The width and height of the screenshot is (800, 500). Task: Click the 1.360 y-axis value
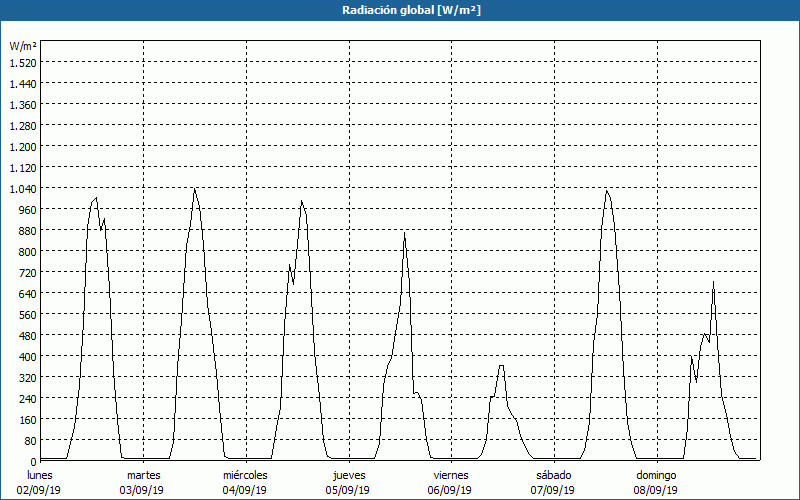23,105
